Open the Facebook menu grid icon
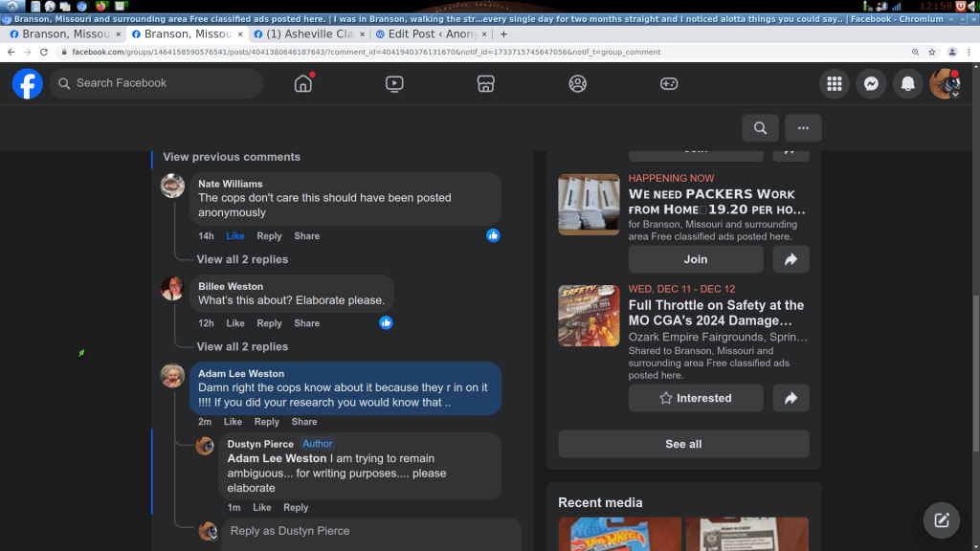 pyautogui.click(x=835, y=84)
